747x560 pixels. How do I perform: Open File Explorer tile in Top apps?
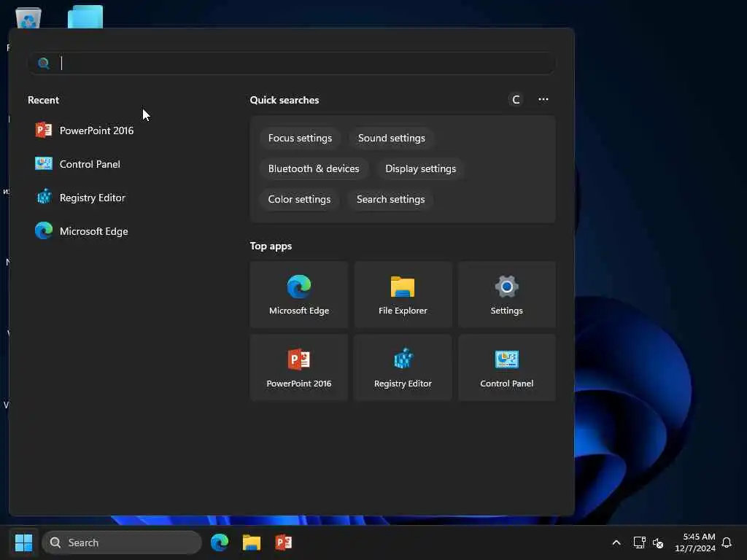(403, 295)
